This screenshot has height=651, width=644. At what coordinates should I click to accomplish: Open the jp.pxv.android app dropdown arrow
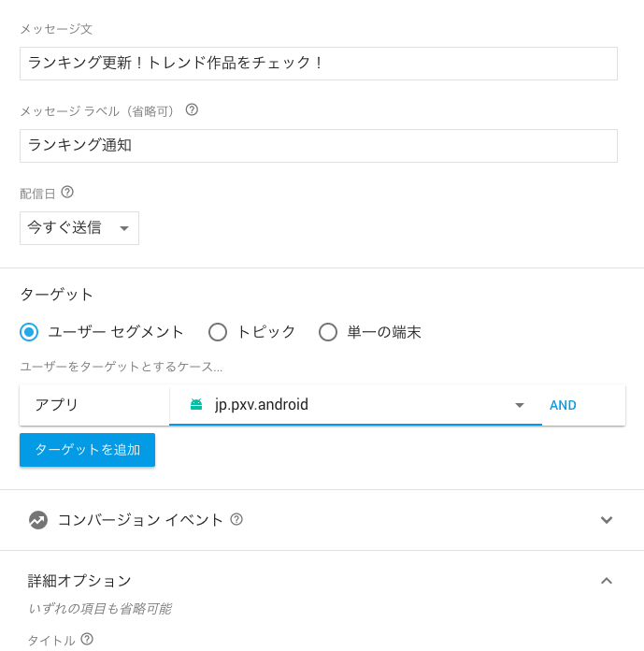[x=520, y=405]
